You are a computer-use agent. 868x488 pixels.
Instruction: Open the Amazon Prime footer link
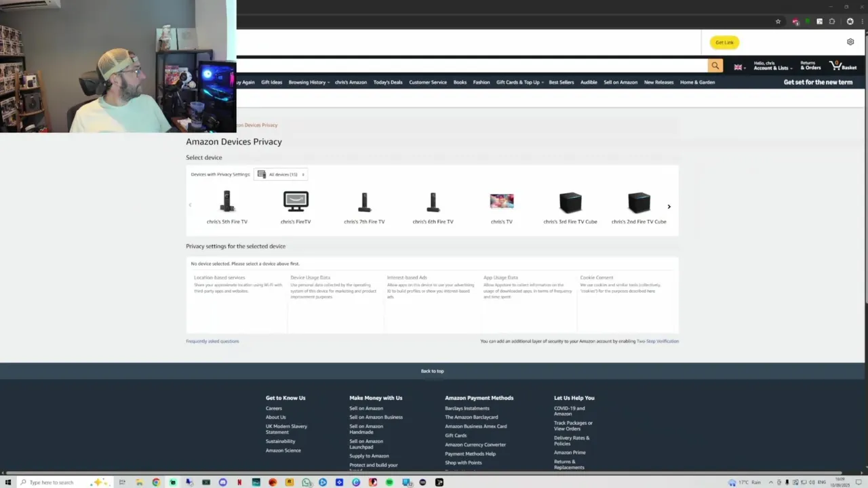tap(570, 453)
